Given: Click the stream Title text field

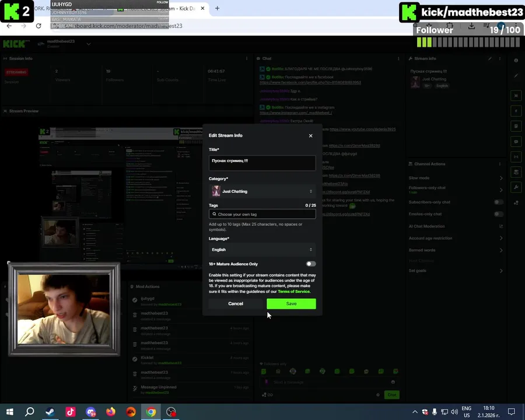Looking at the screenshot, I should [262, 163].
